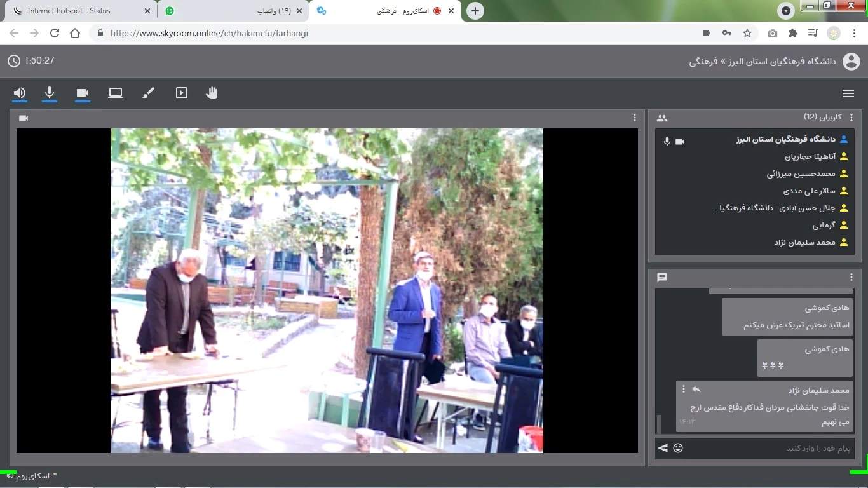The width and height of the screenshot is (868, 488).
Task: Bookmark this page with the star icon
Action: (x=747, y=33)
